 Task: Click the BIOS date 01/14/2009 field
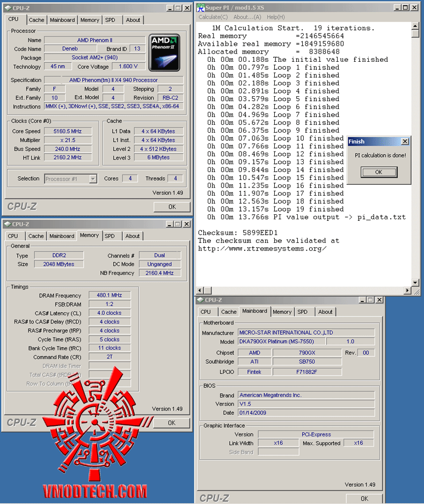306,413
